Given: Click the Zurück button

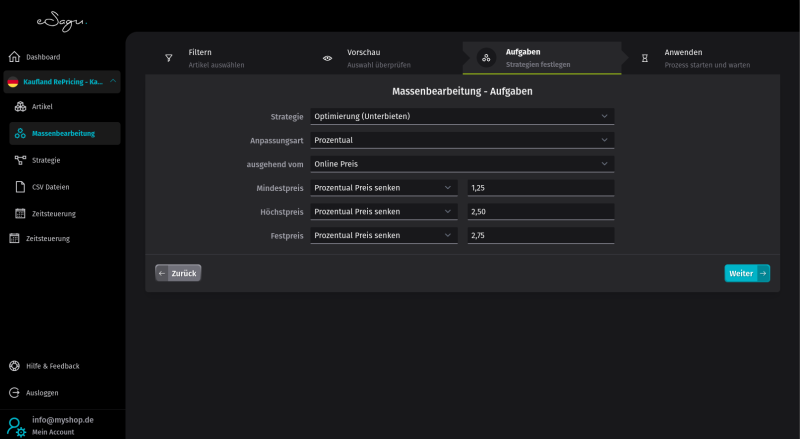Looking at the screenshot, I should pyautogui.click(x=178, y=273).
